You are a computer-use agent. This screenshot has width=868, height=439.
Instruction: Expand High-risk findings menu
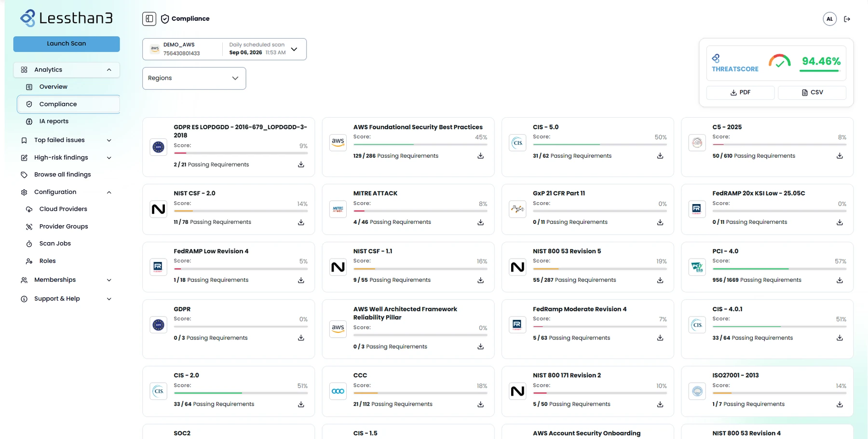[x=67, y=158]
